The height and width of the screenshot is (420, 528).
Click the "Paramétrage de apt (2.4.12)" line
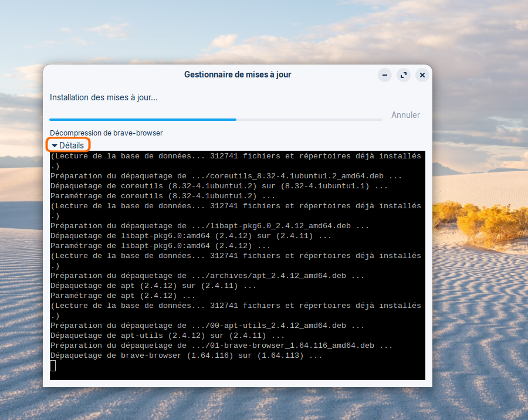pyautogui.click(x=123, y=296)
